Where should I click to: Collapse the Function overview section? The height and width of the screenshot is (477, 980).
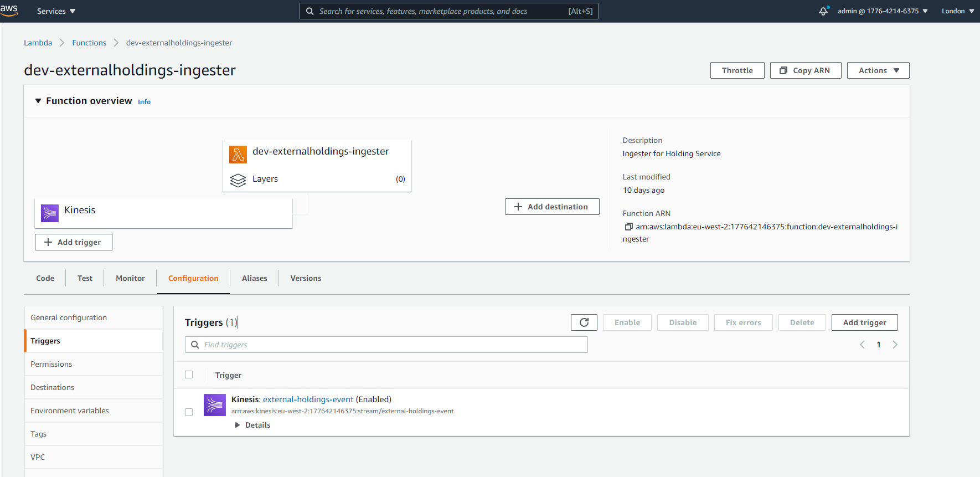[x=38, y=101]
